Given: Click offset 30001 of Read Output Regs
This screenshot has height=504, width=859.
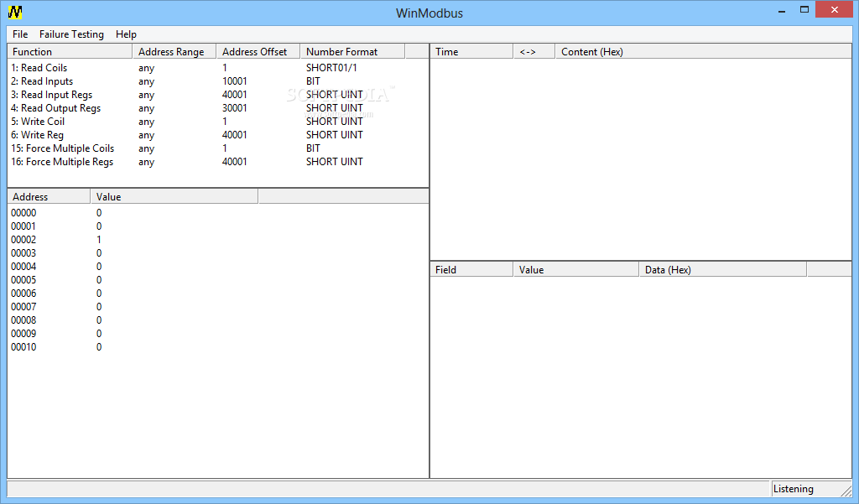Looking at the screenshot, I should [235, 108].
